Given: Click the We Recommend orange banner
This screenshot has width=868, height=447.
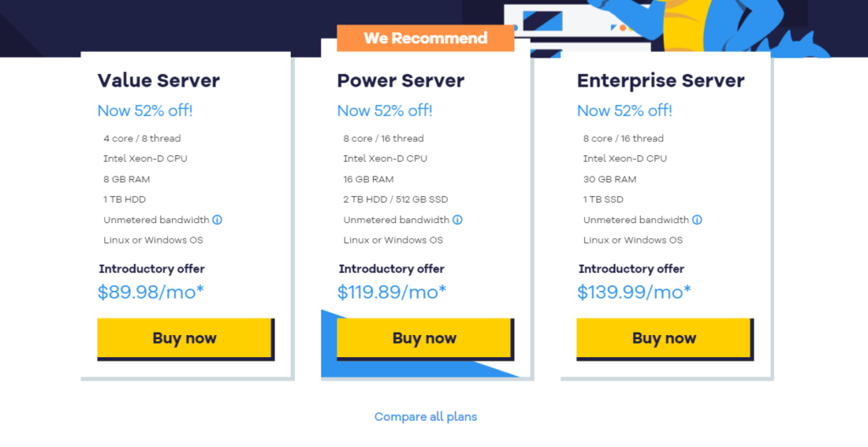Looking at the screenshot, I should 426,38.
